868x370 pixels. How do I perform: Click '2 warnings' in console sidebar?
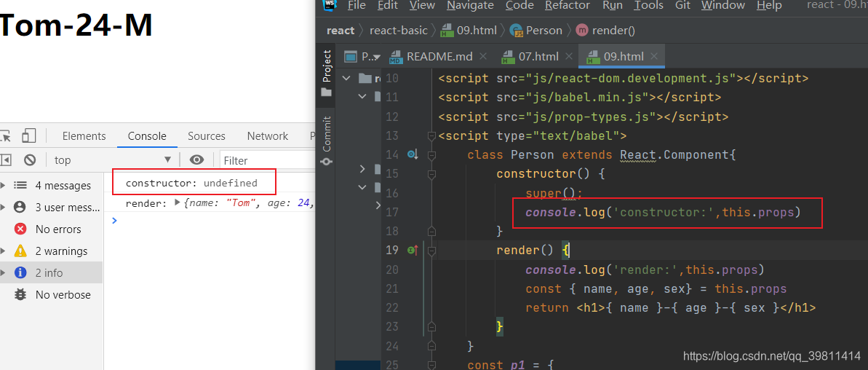coord(61,251)
